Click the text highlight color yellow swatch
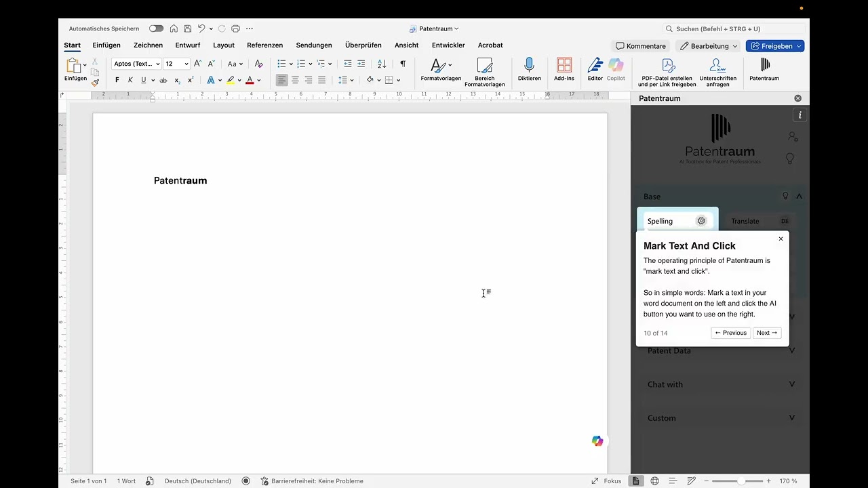This screenshot has height=488, width=868. tap(231, 80)
